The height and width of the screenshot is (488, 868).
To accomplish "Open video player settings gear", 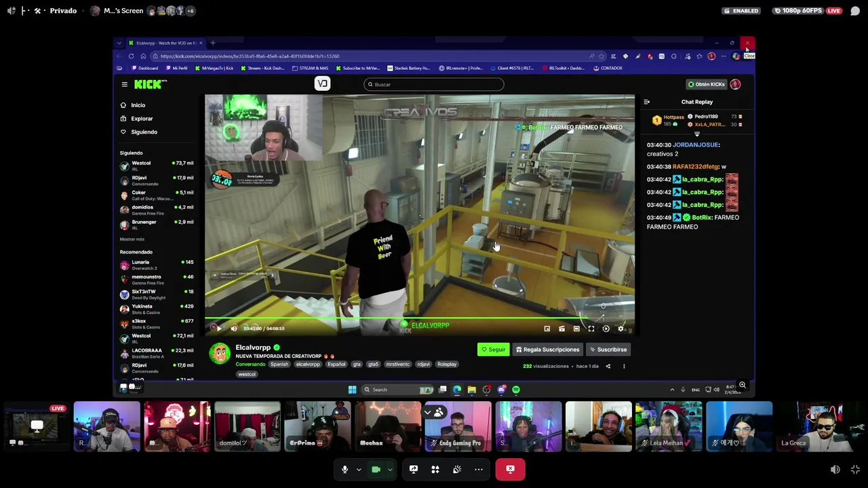I will pyautogui.click(x=620, y=329).
